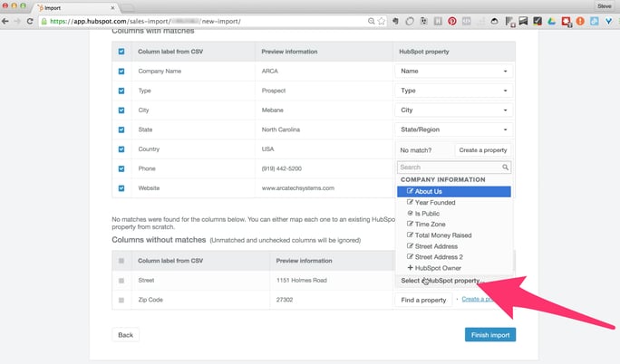Open the State/Region property dropdown
This screenshot has width=620, height=364.
tap(453, 129)
